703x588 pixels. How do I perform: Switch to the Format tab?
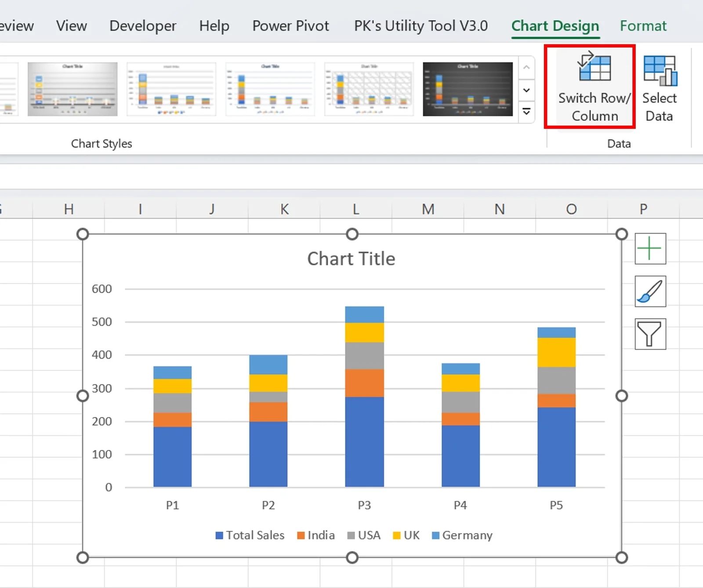[x=643, y=26]
